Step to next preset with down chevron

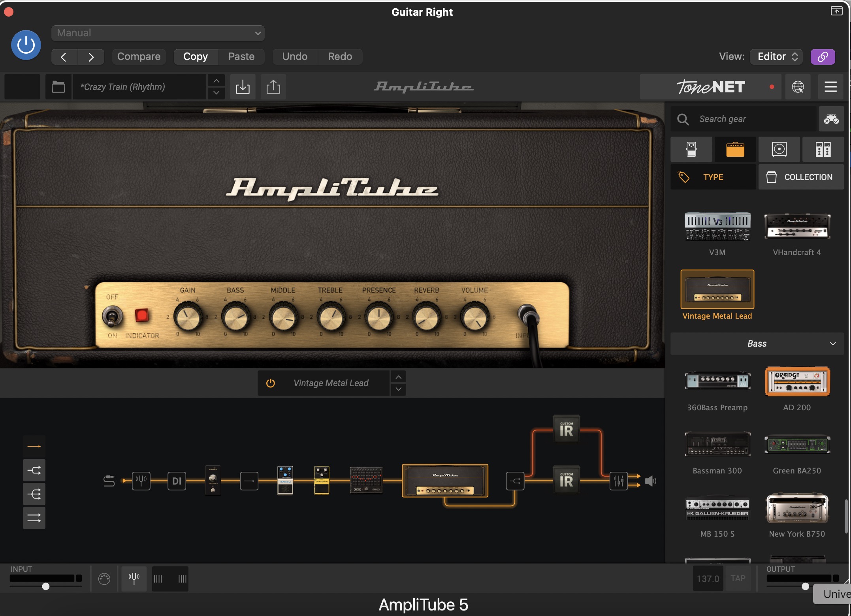[216, 93]
